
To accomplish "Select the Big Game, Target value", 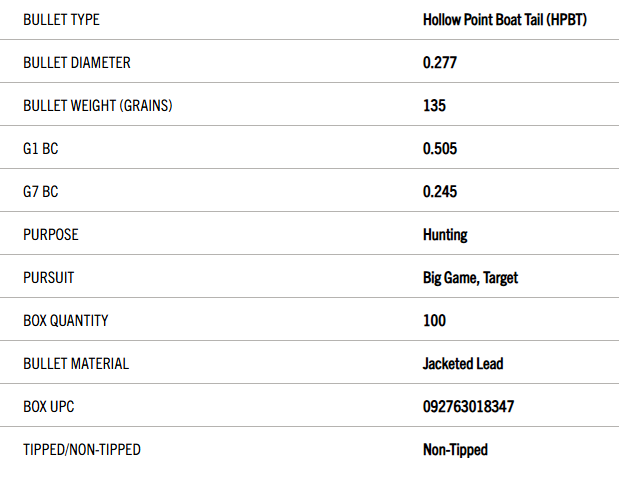I will point(471,278).
